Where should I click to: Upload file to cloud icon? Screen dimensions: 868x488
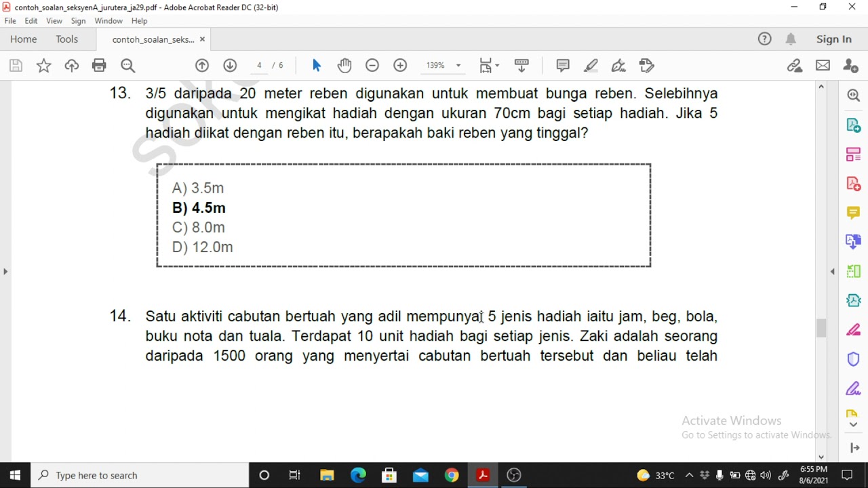point(71,66)
